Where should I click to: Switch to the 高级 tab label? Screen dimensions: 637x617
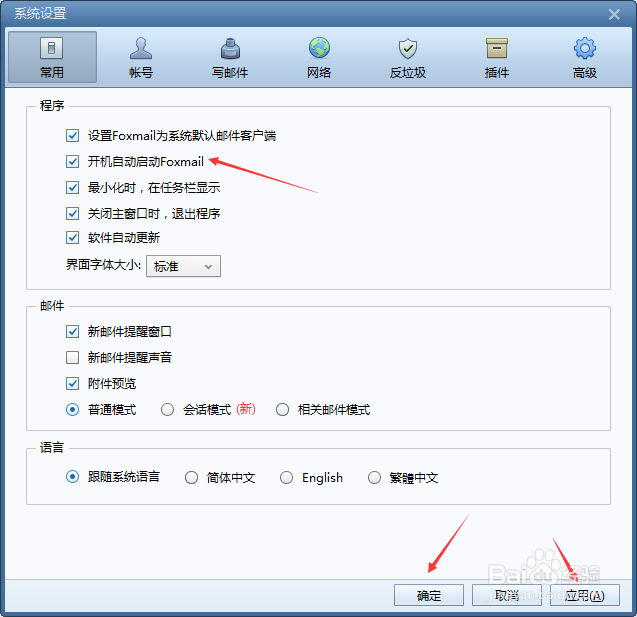tap(585, 73)
